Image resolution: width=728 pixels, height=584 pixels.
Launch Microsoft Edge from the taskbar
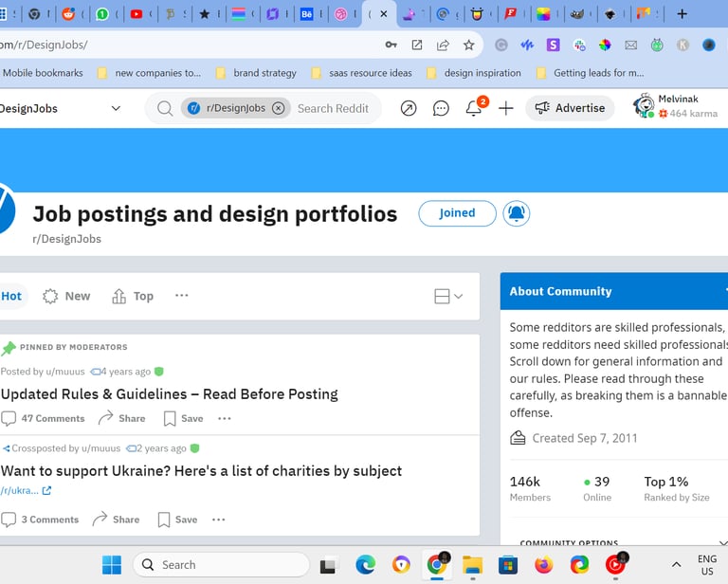(x=365, y=565)
